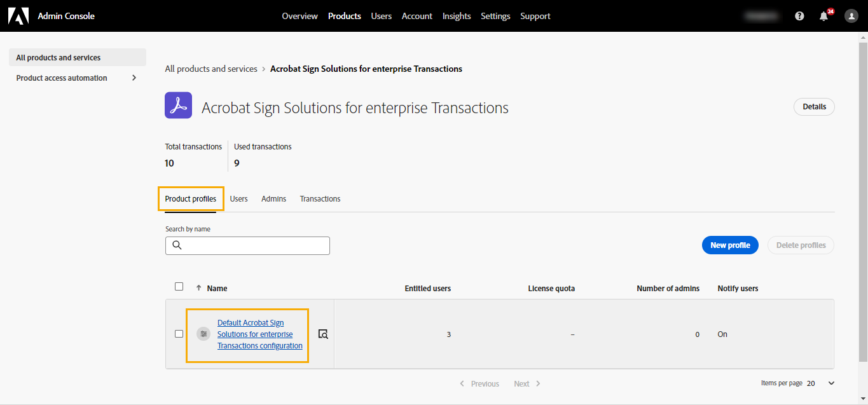
Task: Open the notifications bell icon
Action: [x=824, y=16]
